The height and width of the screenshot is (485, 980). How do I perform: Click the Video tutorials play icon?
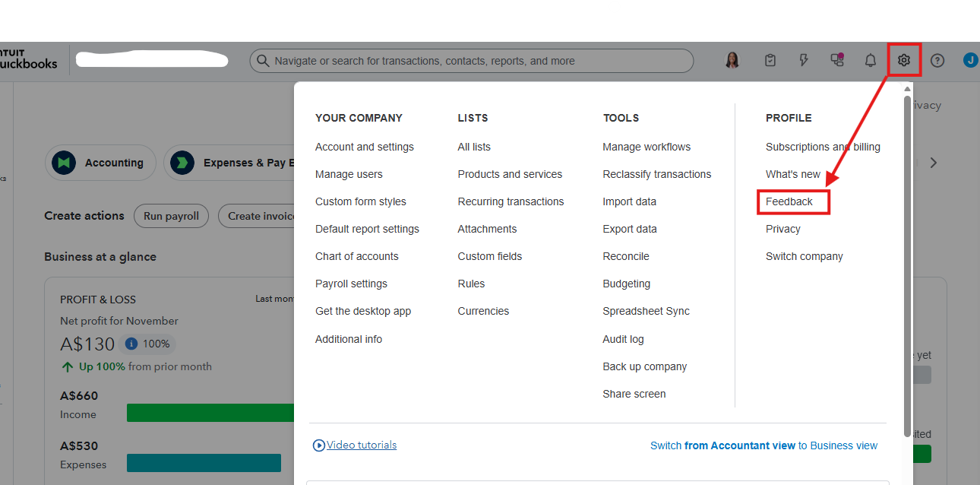[x=319, y=445]
